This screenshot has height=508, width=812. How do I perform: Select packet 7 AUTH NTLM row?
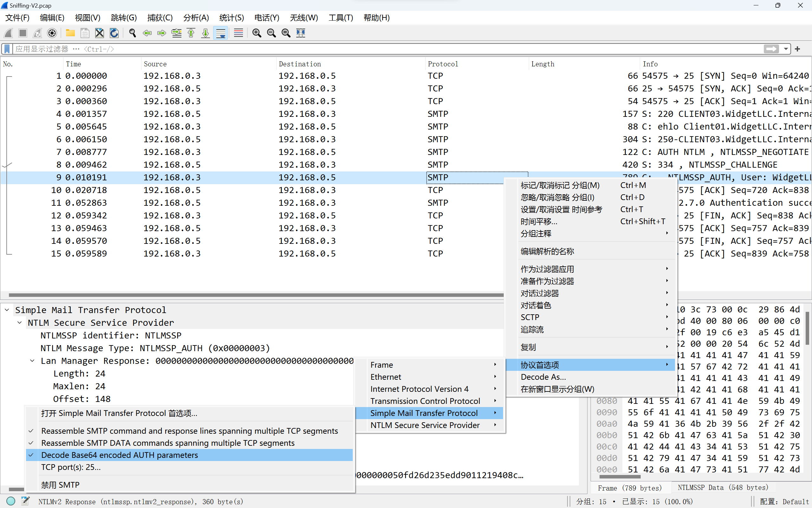(x=406, y=152)
